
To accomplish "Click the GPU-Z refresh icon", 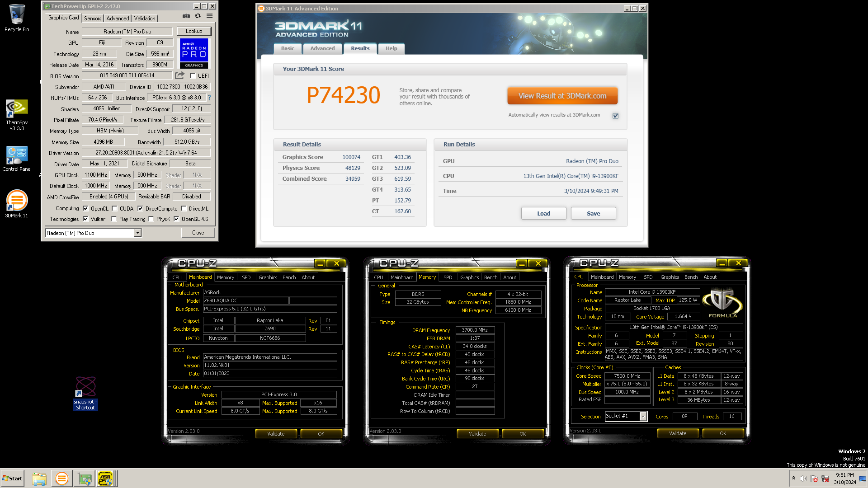I will pos(198,16).
